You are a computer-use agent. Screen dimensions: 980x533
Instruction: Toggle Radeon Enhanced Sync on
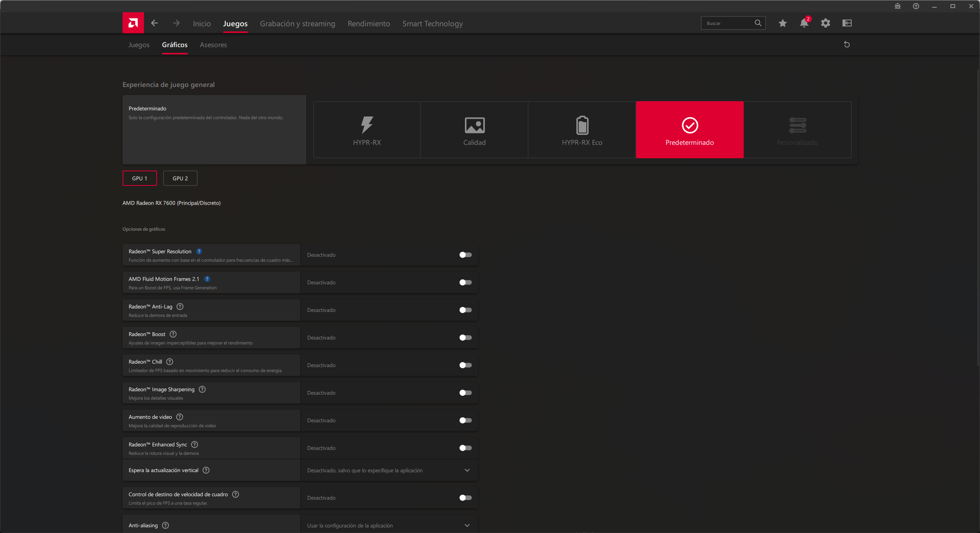466,448
